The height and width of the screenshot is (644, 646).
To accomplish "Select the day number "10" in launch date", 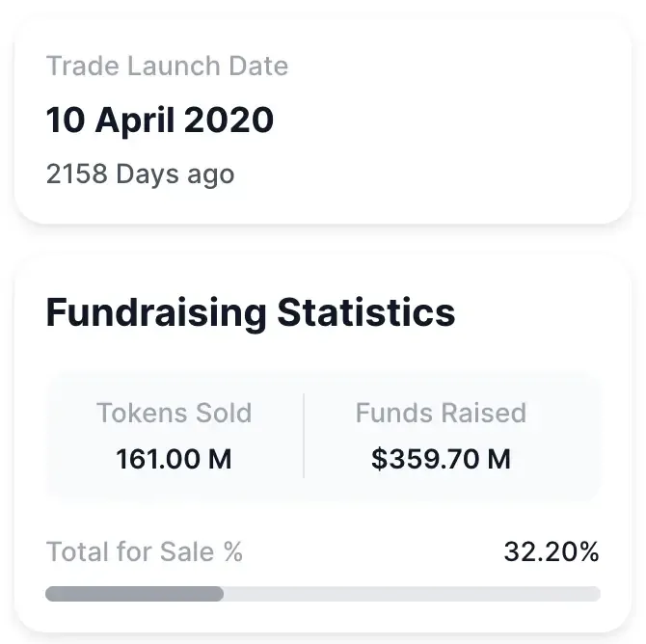I will click(67, 121).
